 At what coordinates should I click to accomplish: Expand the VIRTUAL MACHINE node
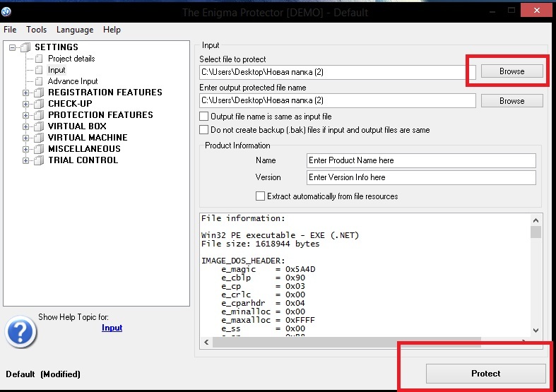pyautogui.click(x=25, y=138)
